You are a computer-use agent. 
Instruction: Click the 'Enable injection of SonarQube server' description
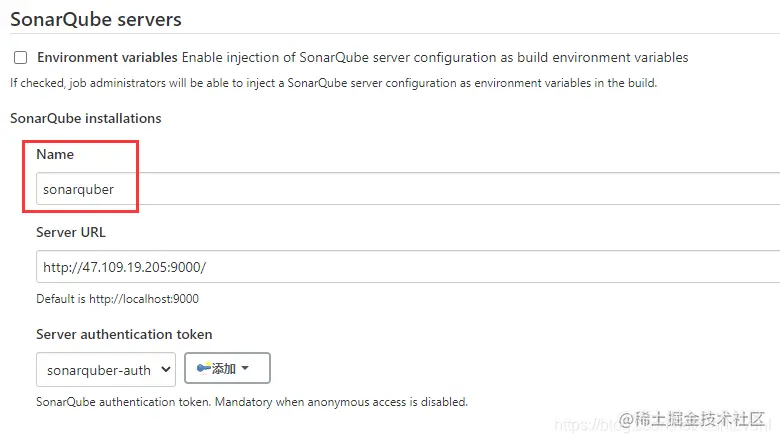pos(435,58)
